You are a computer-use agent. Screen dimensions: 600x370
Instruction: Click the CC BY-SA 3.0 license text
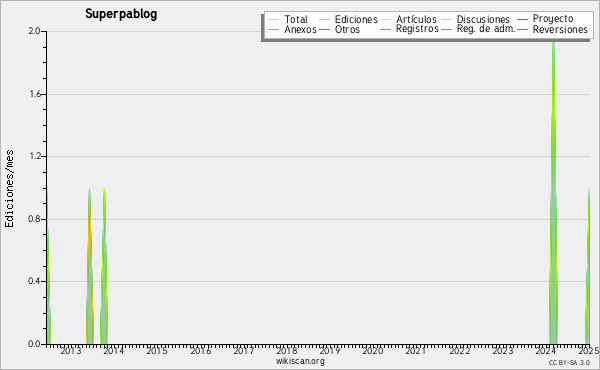coord(569,362)
